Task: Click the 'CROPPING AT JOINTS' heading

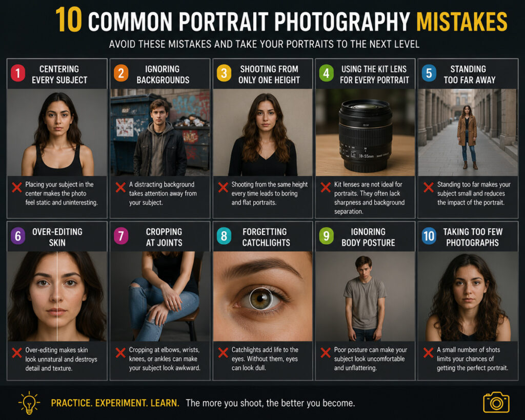Action: (164, 237)
